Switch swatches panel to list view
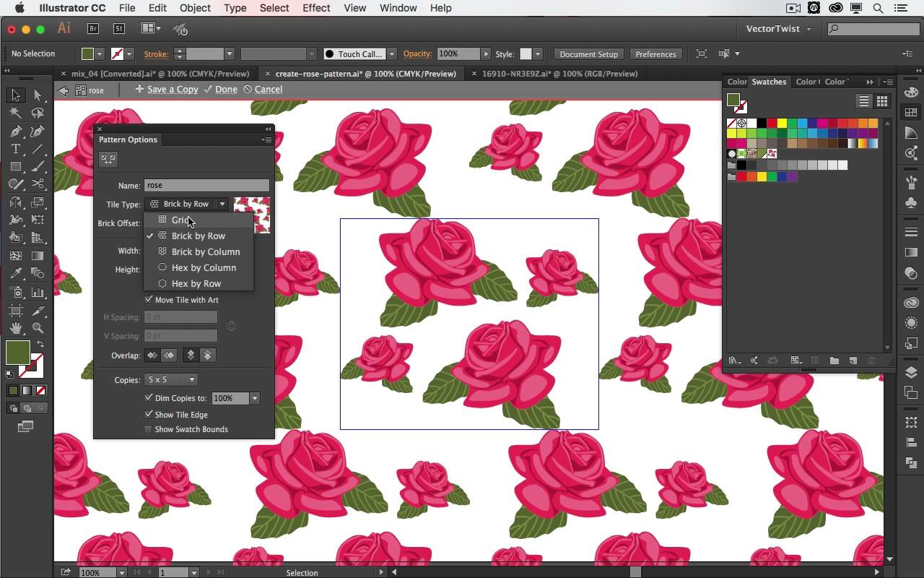Image resolution: width=924 pixels, height=578 pixels. point(863,102)
